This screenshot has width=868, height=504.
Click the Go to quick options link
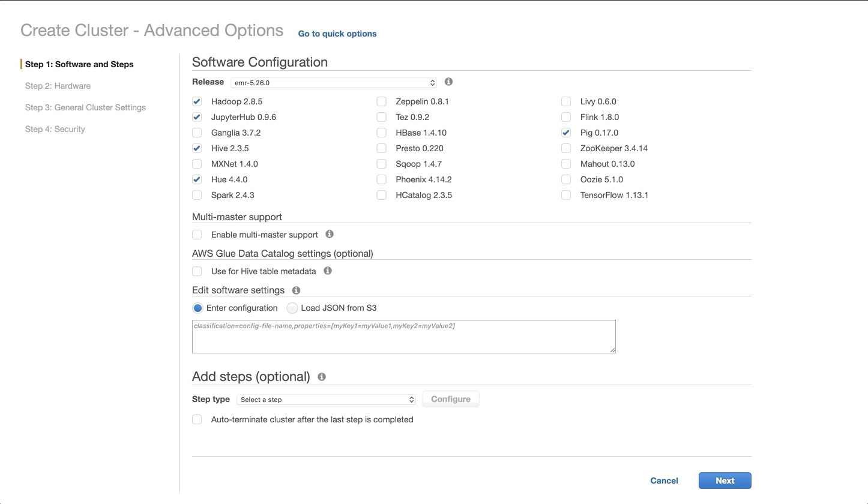[337, 34]
